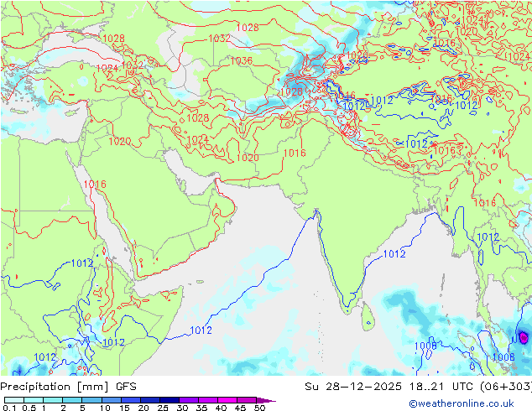This screenshot has width=532, height=411.
Task: Select the 0.5–1 mm legend color swatch
Action: click(x=34, y=400)
